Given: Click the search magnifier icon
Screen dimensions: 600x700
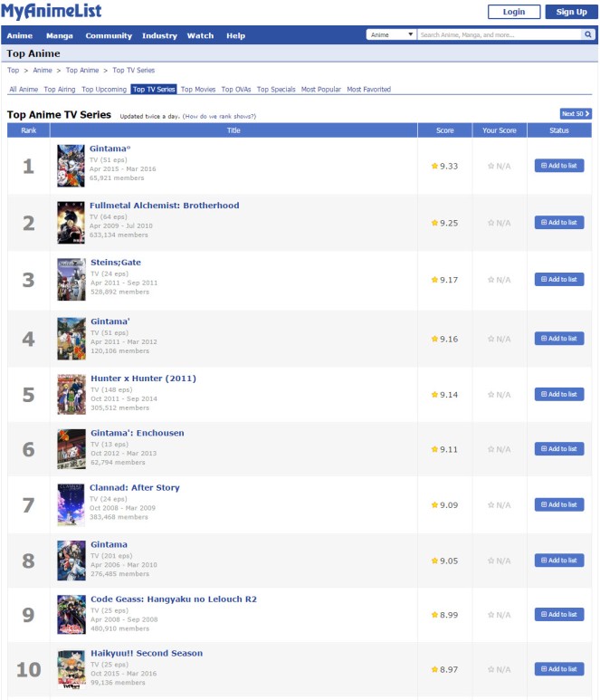Looking at the screenshot, I should (x=588, y=34).
